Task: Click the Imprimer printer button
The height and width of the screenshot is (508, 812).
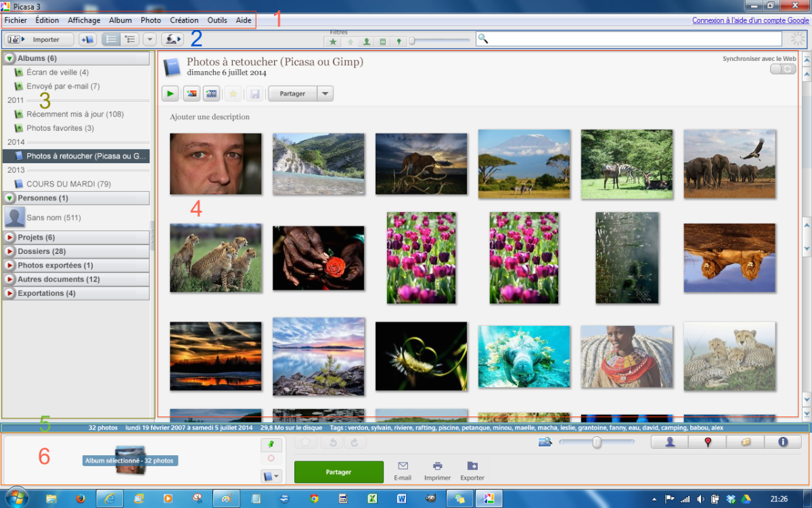Action: coord(438,471)
